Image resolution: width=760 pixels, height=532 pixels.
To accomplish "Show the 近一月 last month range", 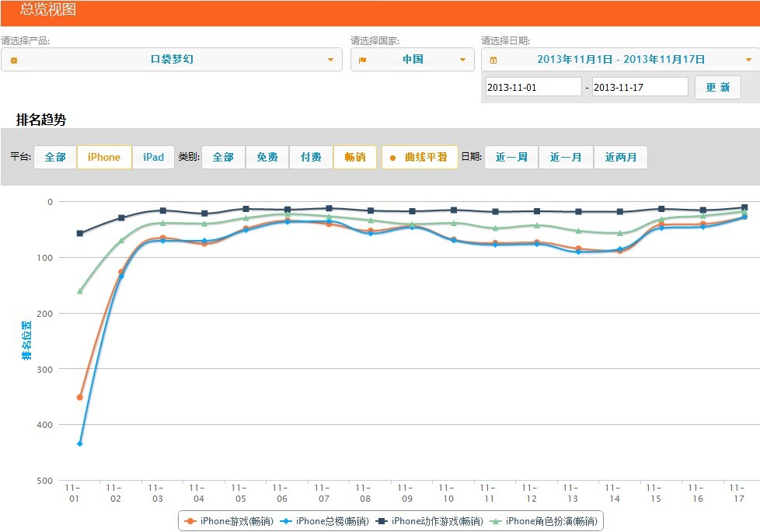I will coord(566,157).
